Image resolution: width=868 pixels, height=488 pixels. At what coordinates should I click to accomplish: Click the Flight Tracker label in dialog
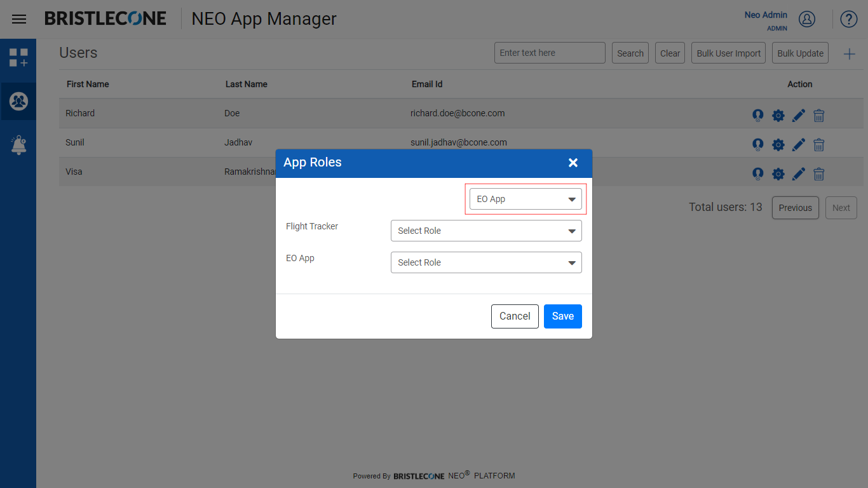point(312,226)
